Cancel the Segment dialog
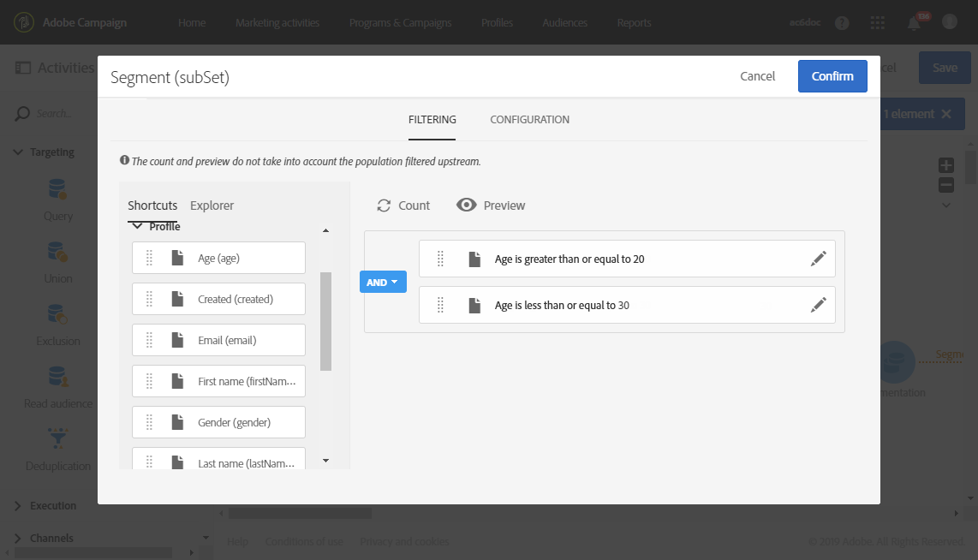Image resolution: width=978 pixels, height=560 pixels. (758, 76)
